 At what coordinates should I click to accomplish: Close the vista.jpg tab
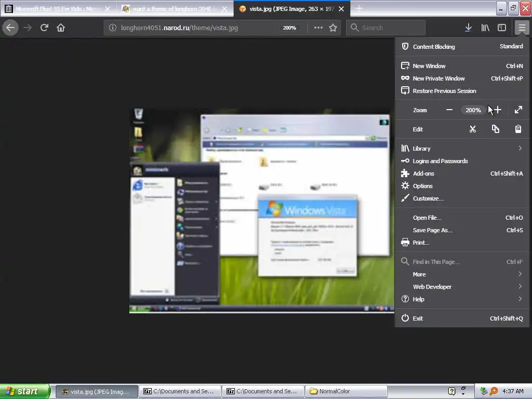point(342,9)
